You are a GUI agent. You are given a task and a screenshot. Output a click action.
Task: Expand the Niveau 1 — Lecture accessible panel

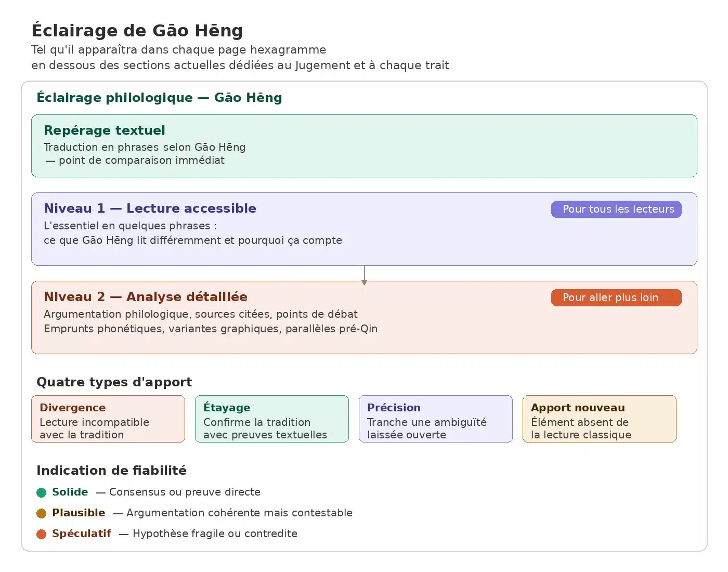pos(150,209)
